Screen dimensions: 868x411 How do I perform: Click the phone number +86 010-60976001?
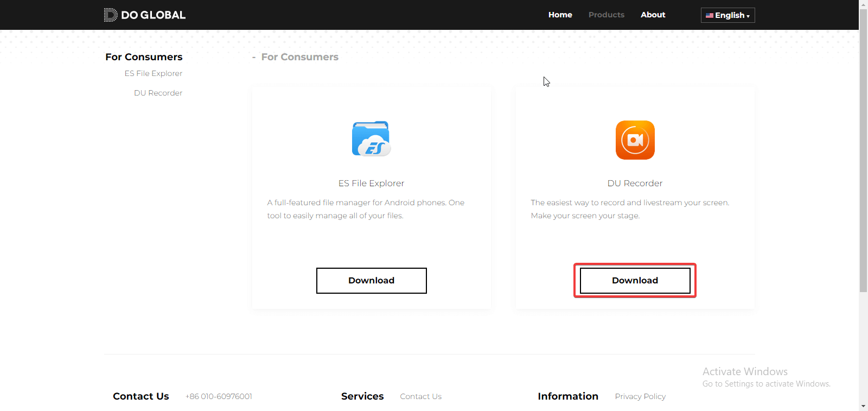[x=219, y=396]
